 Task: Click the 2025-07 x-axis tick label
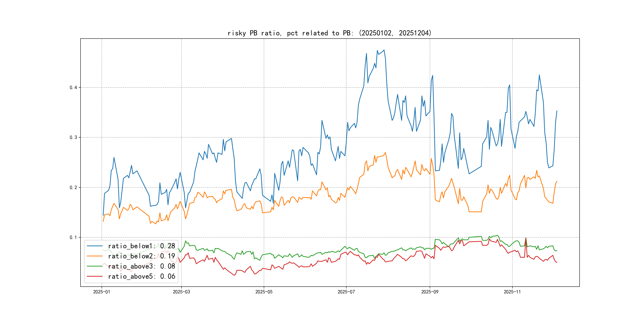(346, 292)
